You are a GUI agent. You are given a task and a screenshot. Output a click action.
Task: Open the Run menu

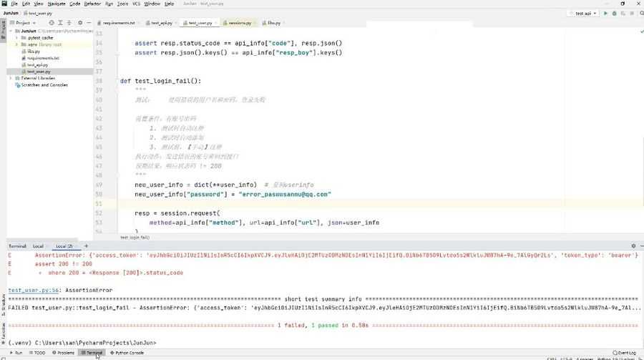click(109, 4)
